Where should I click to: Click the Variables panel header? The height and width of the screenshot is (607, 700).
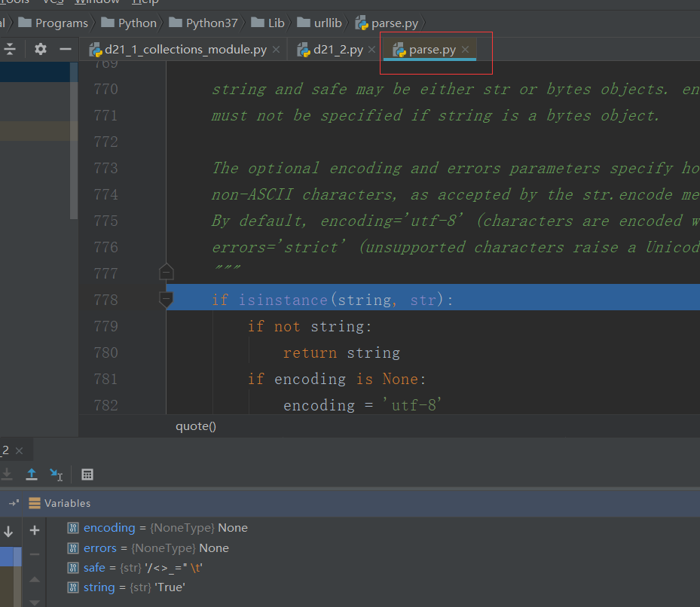(60, 504)
